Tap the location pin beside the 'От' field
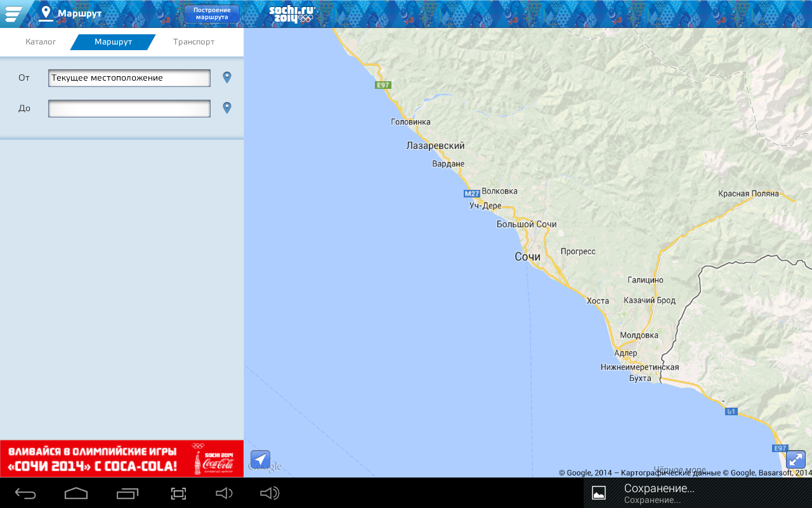This screenshot has width=812, height=508. [227, 77]
